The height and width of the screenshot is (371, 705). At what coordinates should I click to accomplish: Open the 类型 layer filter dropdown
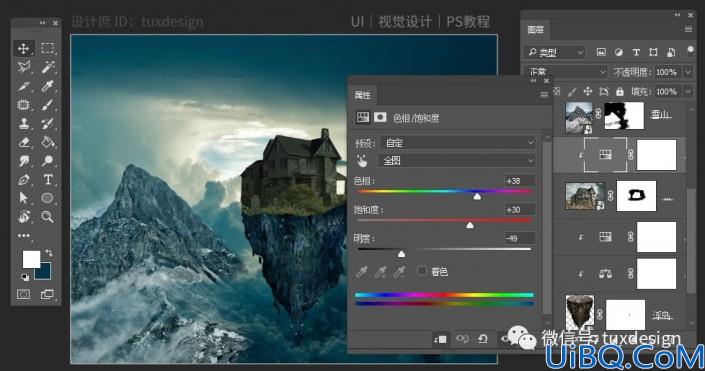[x=555, y=53]
